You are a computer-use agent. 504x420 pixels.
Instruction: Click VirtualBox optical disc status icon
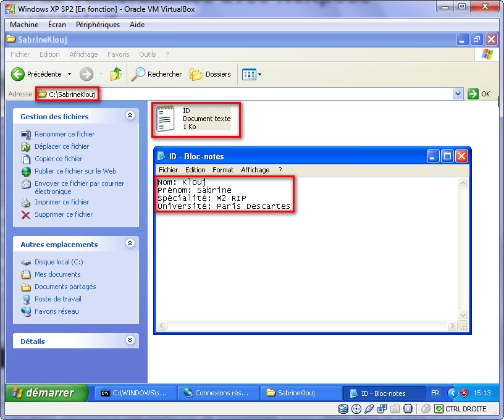[356, 409]
